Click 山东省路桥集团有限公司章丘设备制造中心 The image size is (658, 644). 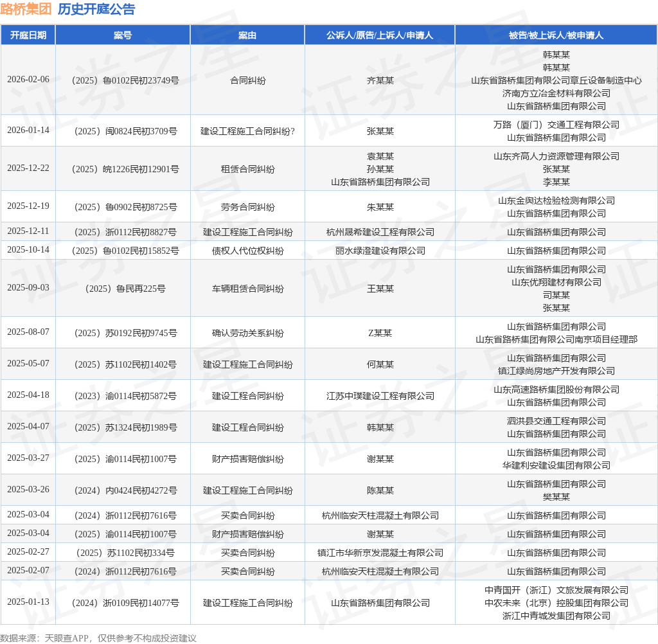click(x=556, y=80)
